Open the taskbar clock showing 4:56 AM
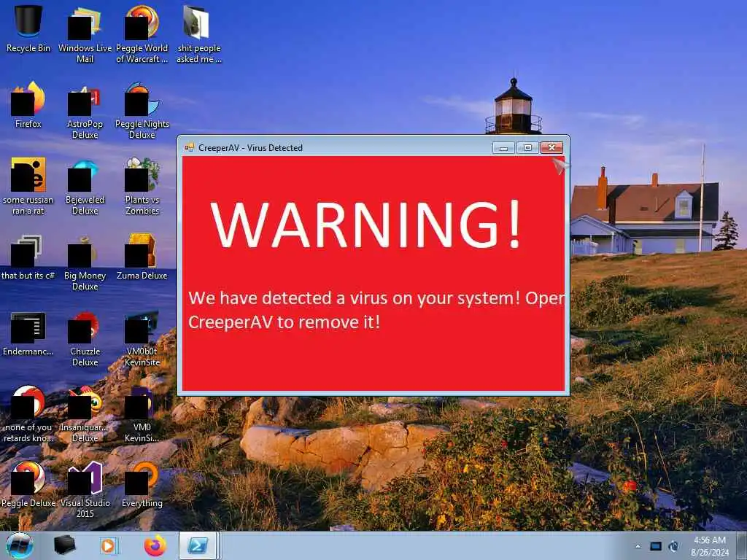The image size is (747, 560). (710, 546)
